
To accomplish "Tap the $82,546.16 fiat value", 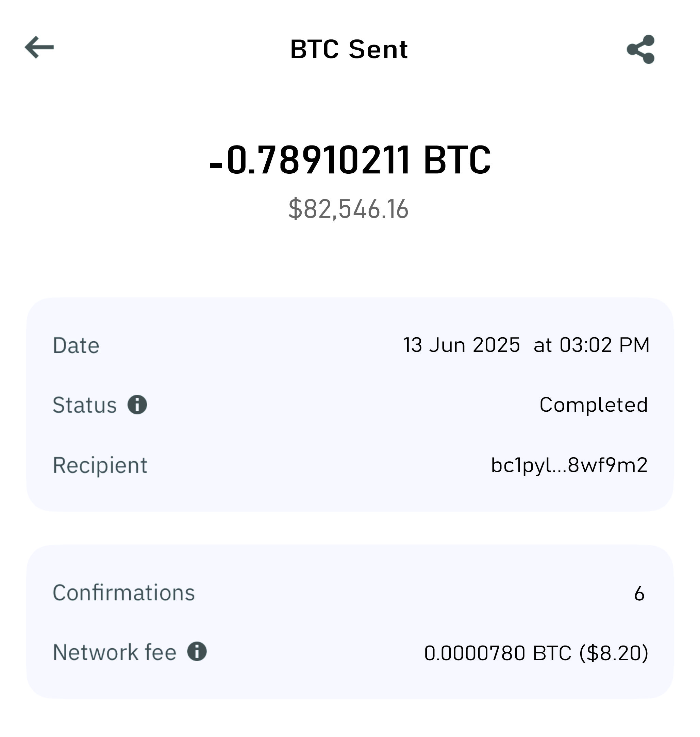I will coord(349,209).
